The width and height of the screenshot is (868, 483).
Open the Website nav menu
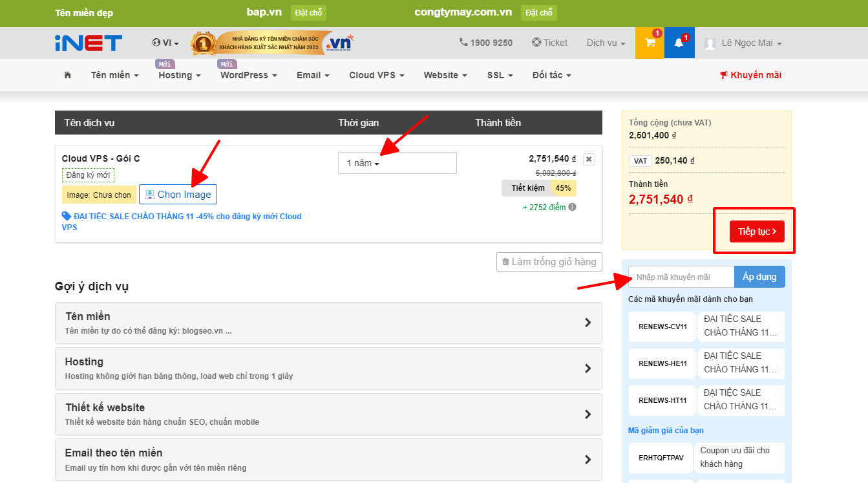coord(445,75)
